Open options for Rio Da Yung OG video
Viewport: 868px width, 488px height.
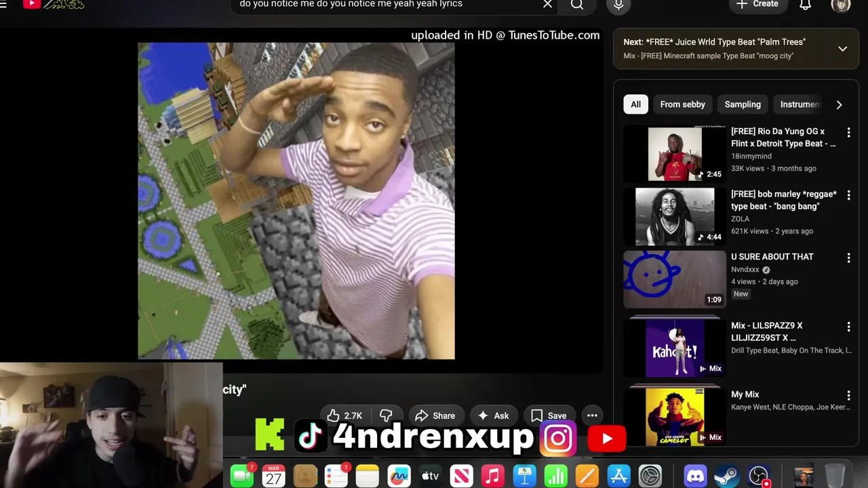pos(848,133)
